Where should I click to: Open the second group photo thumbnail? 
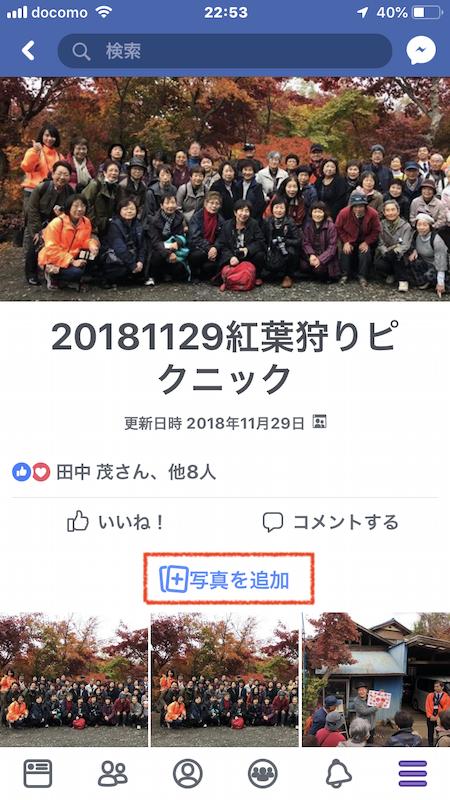[x=224, y=680]
